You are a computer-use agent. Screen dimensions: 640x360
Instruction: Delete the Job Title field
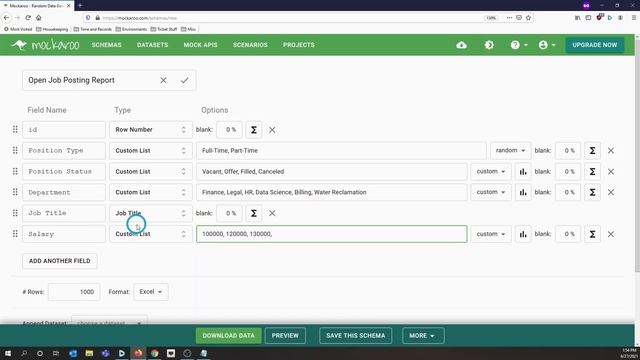(x=272, y=213)
